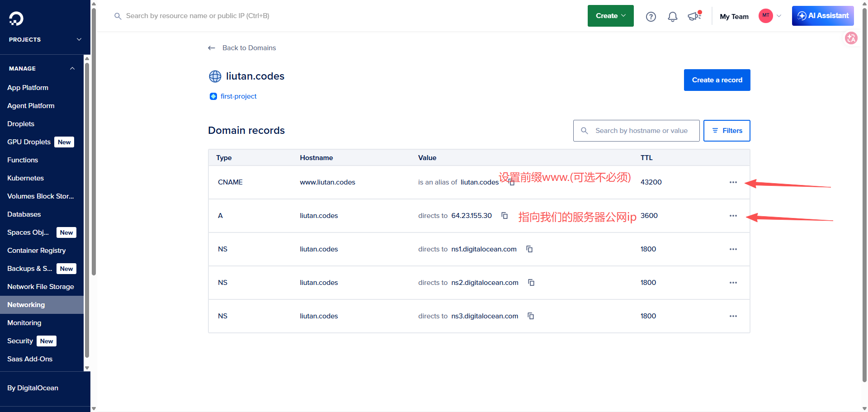Click the By DigitalOcean link
Viewport: 868px width, 412px height.
[33, 388]
